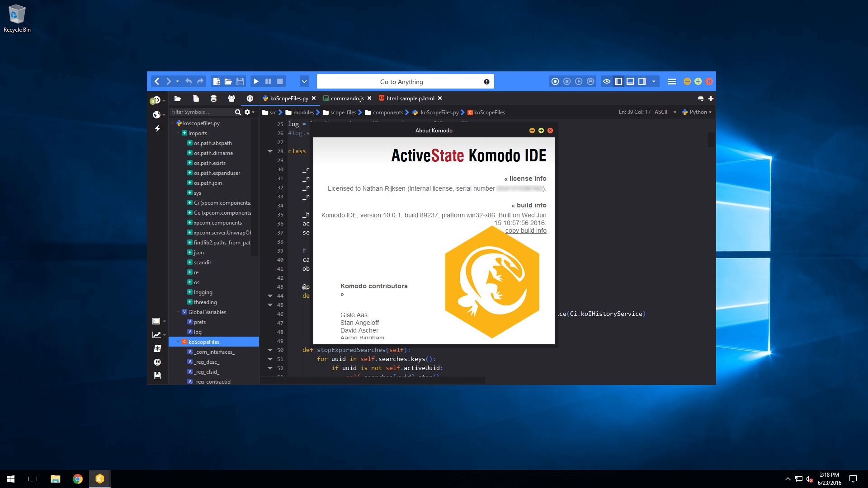The height and width of the screenshot is (488, 868).
Task: Click the Go to Anything search field
Action: [401, 82]
